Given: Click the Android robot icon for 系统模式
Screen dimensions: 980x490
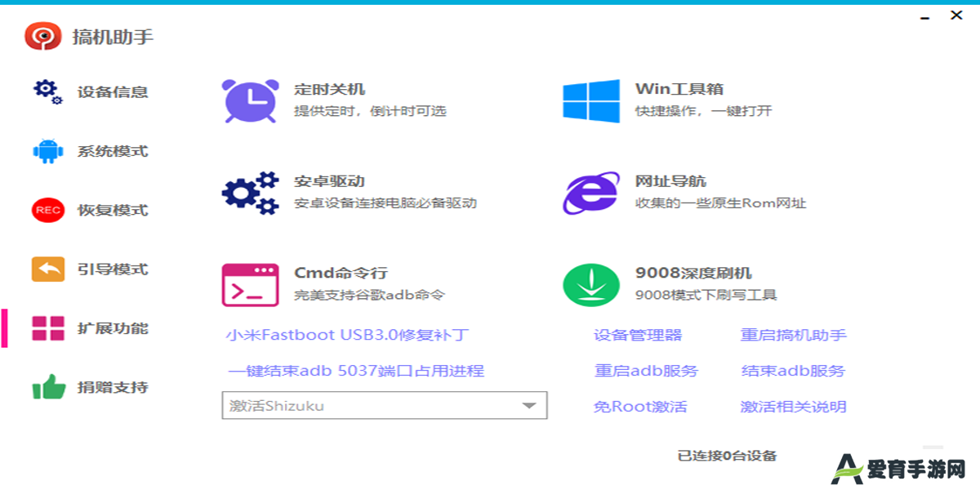Looking at the screenshot, I should [x=47, y=151].
